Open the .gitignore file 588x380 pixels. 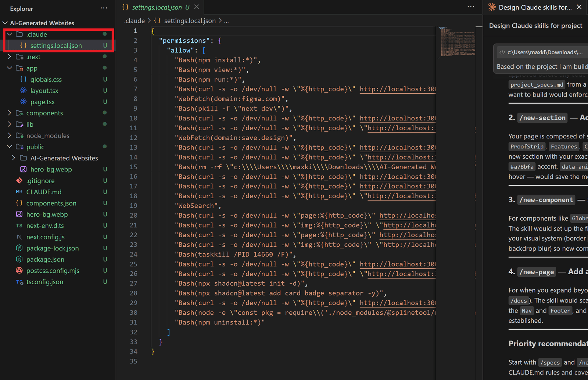pos(40,181)
